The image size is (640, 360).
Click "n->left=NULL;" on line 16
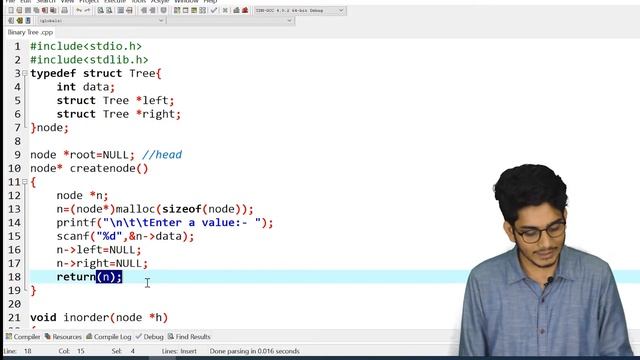99,250
